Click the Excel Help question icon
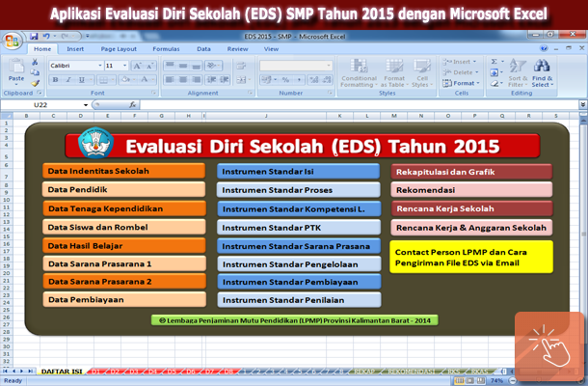 [544, 48]
